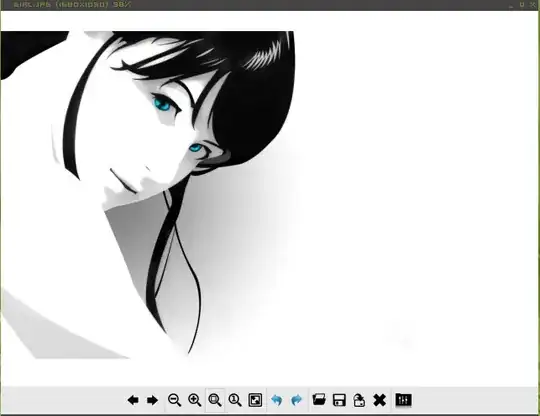Viewport: 540px width, 416px height.
Task: Rotate image counterclockwise with blue left arrow
Action: point(277,400)
